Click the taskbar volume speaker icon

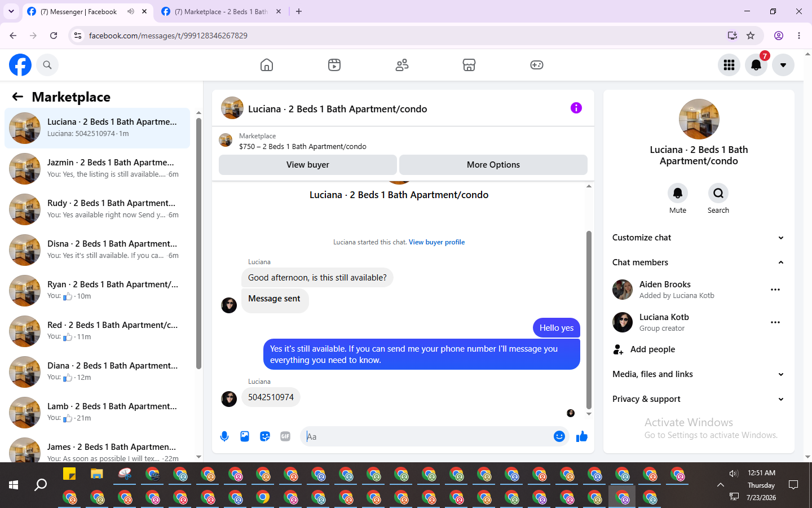[734, 474]
